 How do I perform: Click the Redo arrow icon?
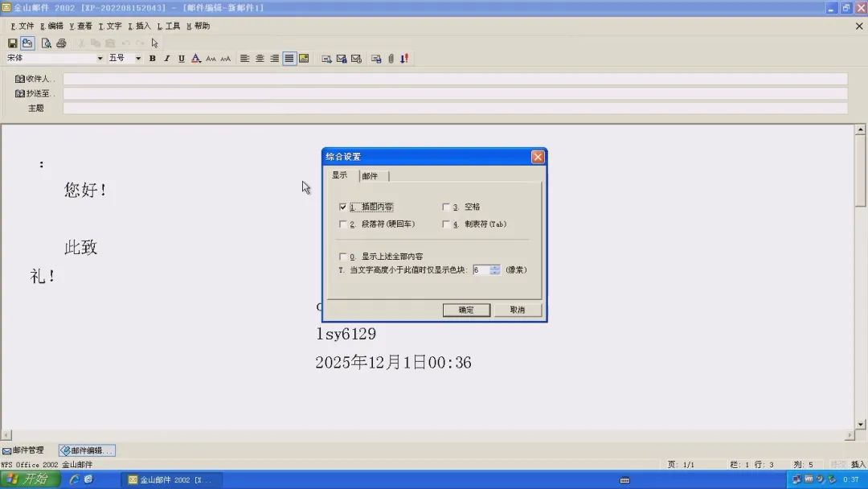(x=140, y=43)
